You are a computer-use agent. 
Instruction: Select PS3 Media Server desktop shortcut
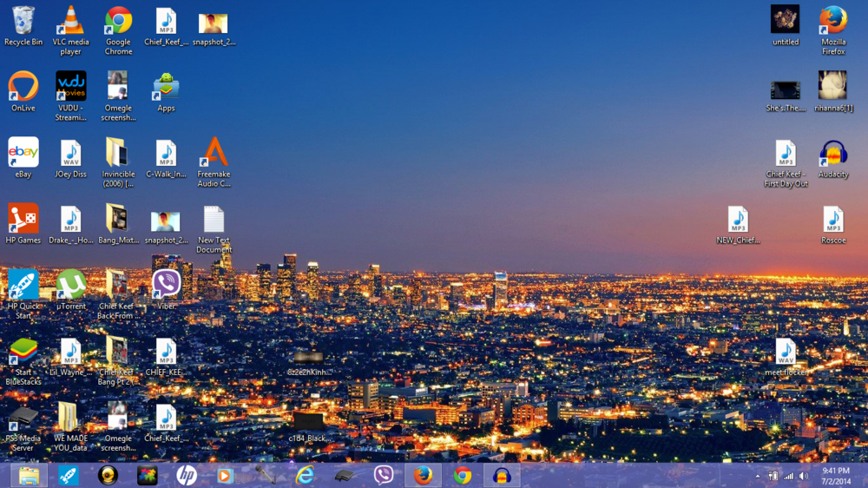(23, 427)
